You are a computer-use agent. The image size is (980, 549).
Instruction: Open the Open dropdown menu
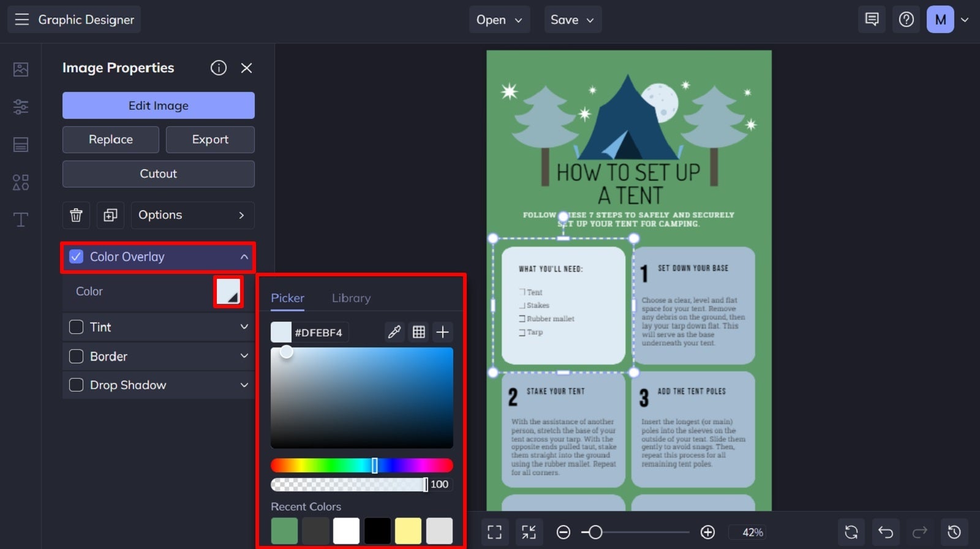tap(499, 20)
